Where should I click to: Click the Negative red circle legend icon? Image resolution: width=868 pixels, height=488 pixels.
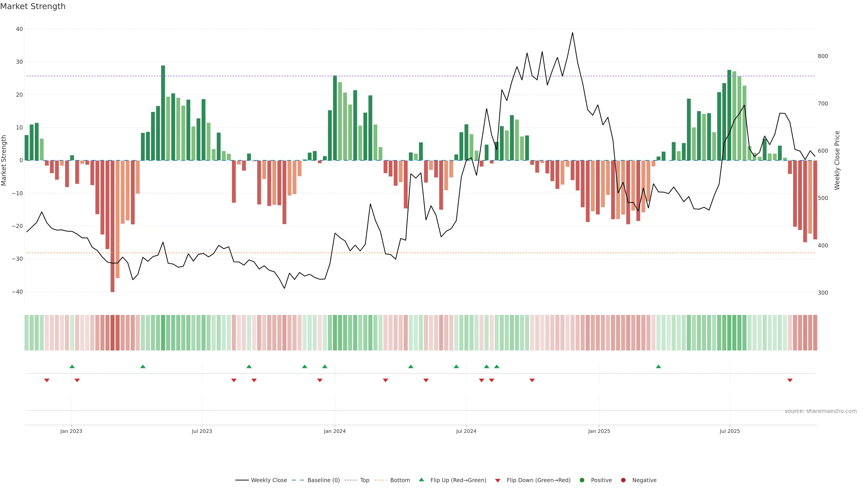click(623, 480)
